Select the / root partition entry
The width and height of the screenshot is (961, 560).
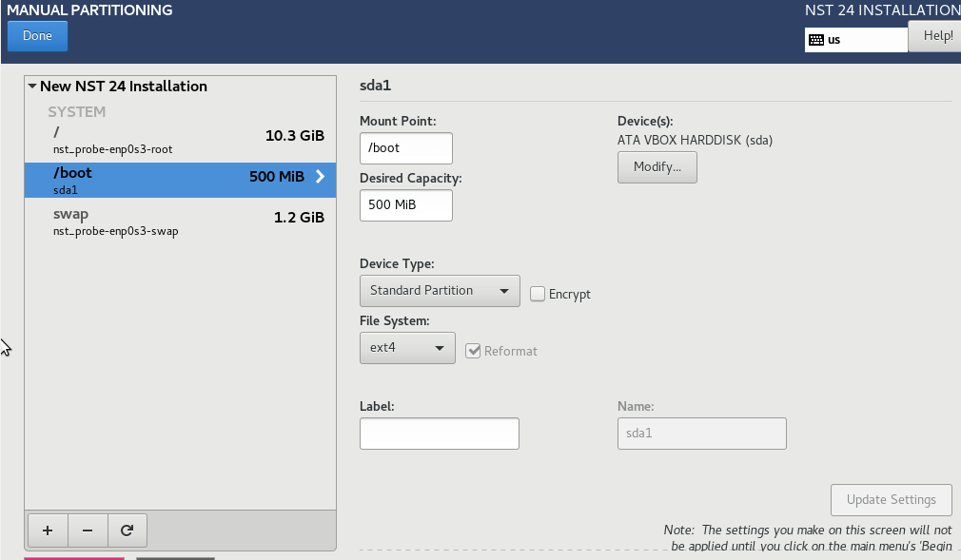point(179,140)
